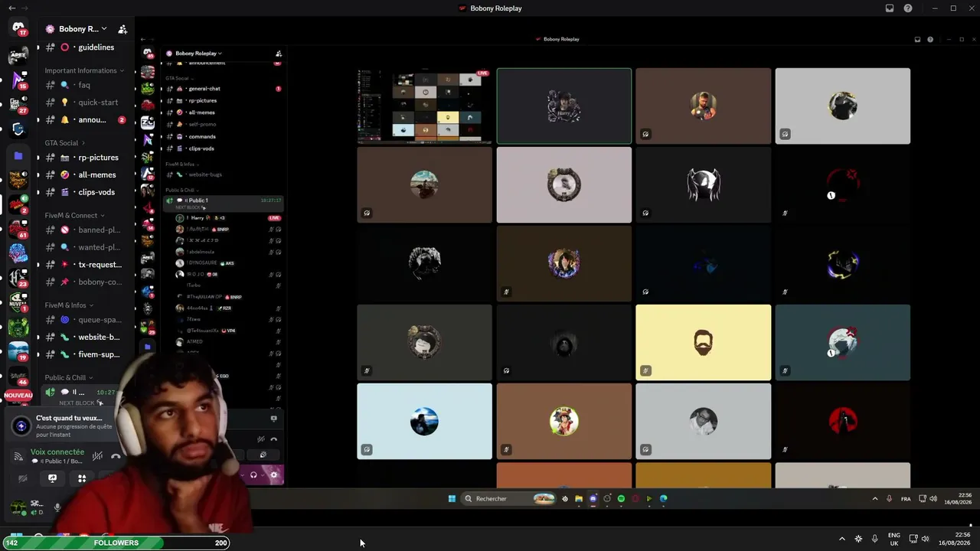Open Bobony Roleplay dropdown in the shared stream
The image size is (980, 551).
(198, 54)
